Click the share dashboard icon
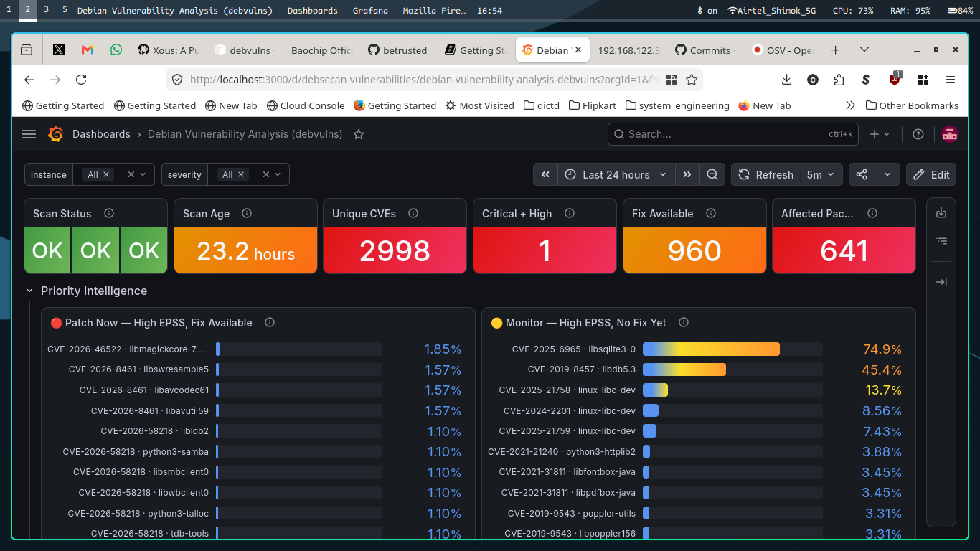Viewport: 980px width, 551px height. click(862, 174)
